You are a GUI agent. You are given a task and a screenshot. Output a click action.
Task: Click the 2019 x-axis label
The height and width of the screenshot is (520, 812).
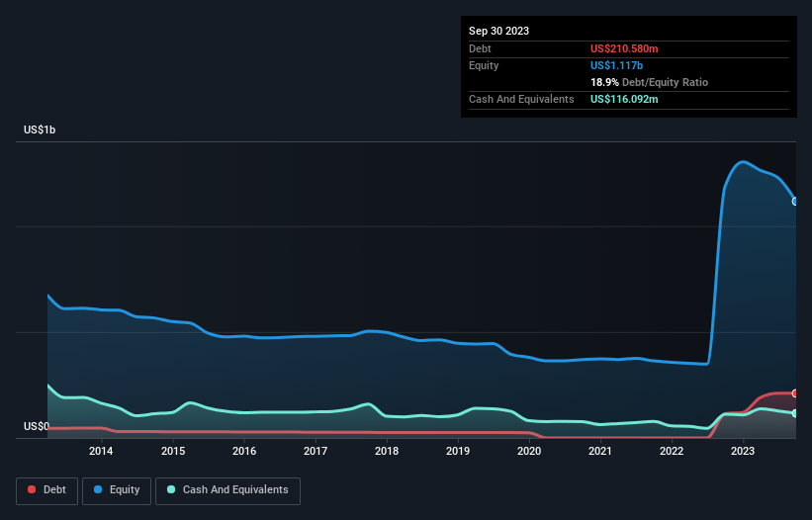458,451
